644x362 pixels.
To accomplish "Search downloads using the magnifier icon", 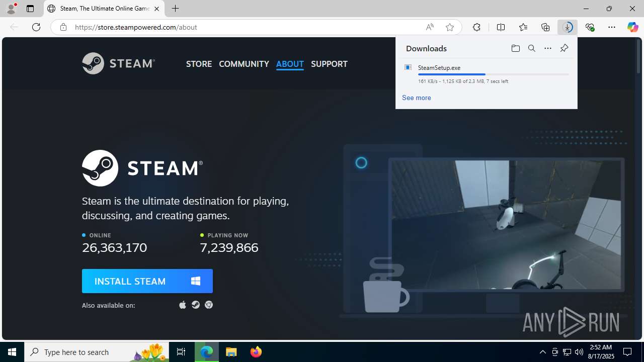I will click(531, 48).
